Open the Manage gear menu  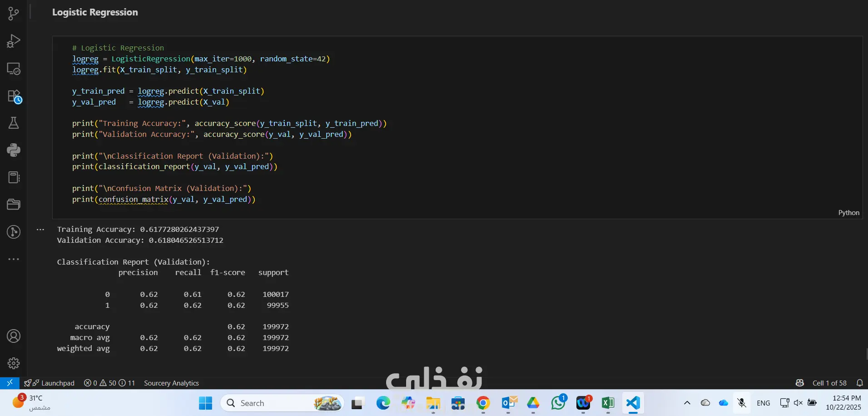point(14,363)
